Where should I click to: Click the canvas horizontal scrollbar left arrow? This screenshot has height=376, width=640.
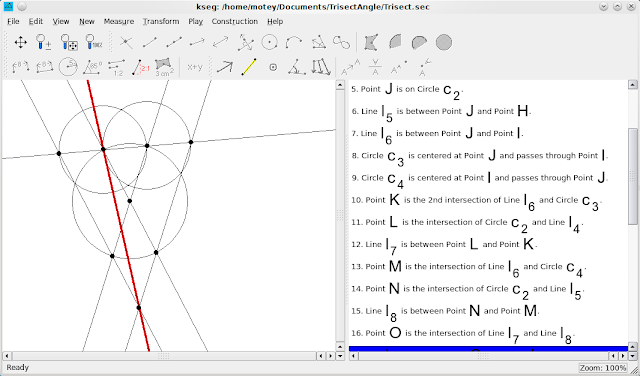7,356
